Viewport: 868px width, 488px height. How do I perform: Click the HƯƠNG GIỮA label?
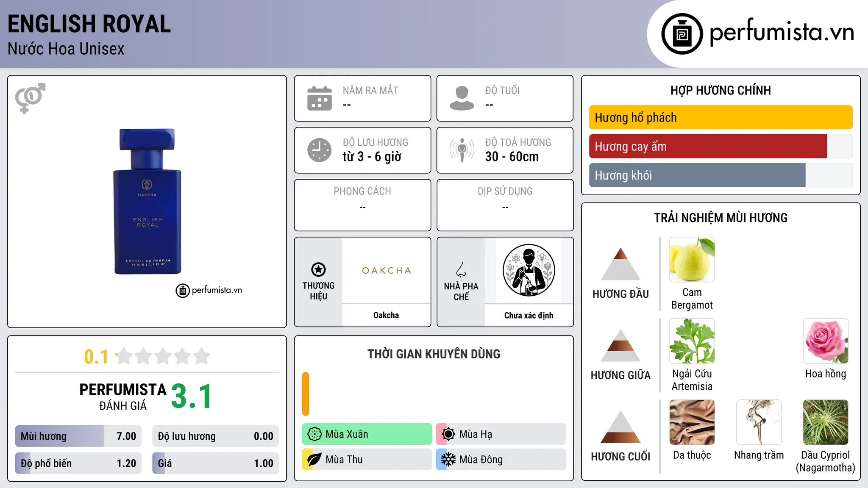point(620,375)
